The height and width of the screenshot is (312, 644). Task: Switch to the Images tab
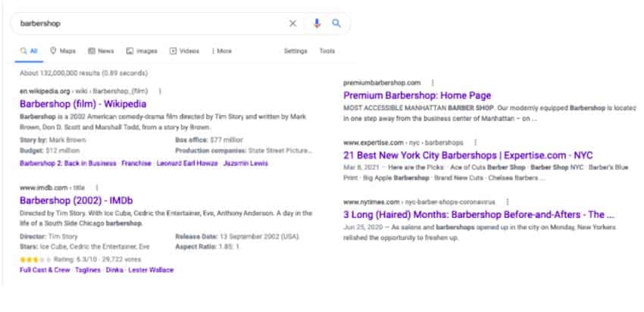[142, 51]
